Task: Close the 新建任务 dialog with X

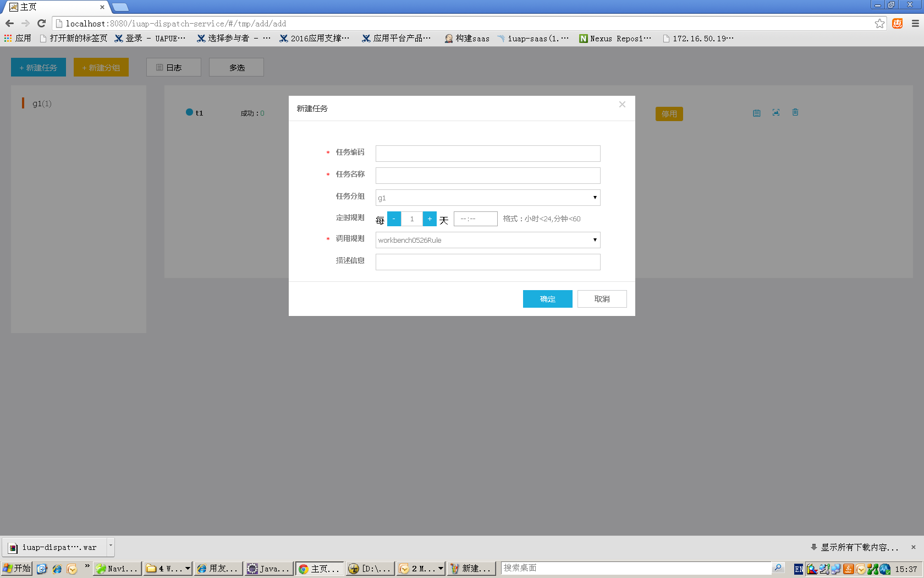Action: (x=622, y=105)
